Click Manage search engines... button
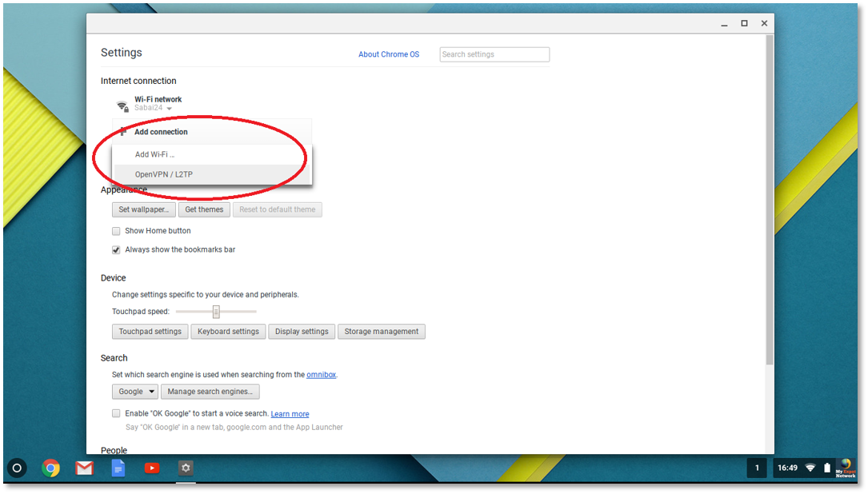The width and height of the screenshot is (868, 494). pyautogui.click(x=210, y=392)
